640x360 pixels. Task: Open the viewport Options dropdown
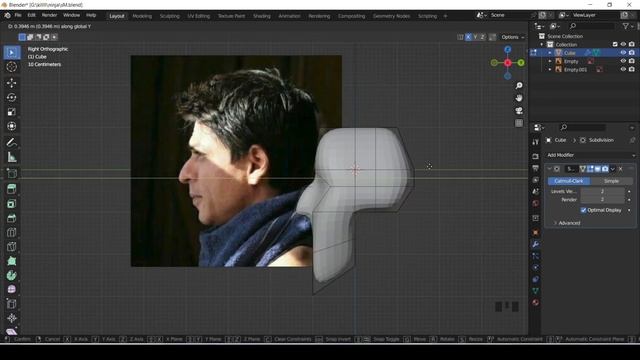[513, 37]
